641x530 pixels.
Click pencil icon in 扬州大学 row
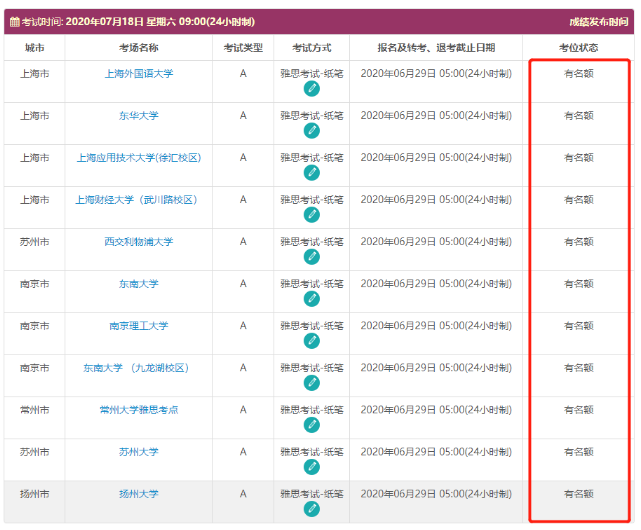(x=312, y=509)
